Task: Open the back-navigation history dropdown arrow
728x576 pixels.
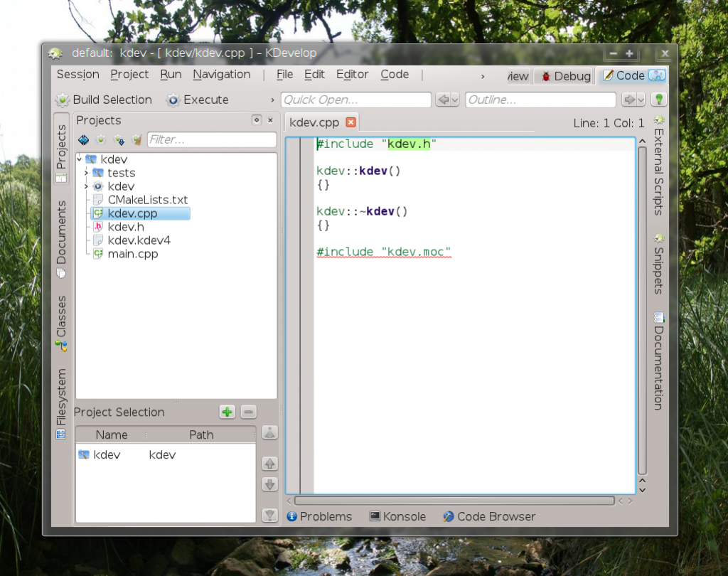Action: pos(454,100)
